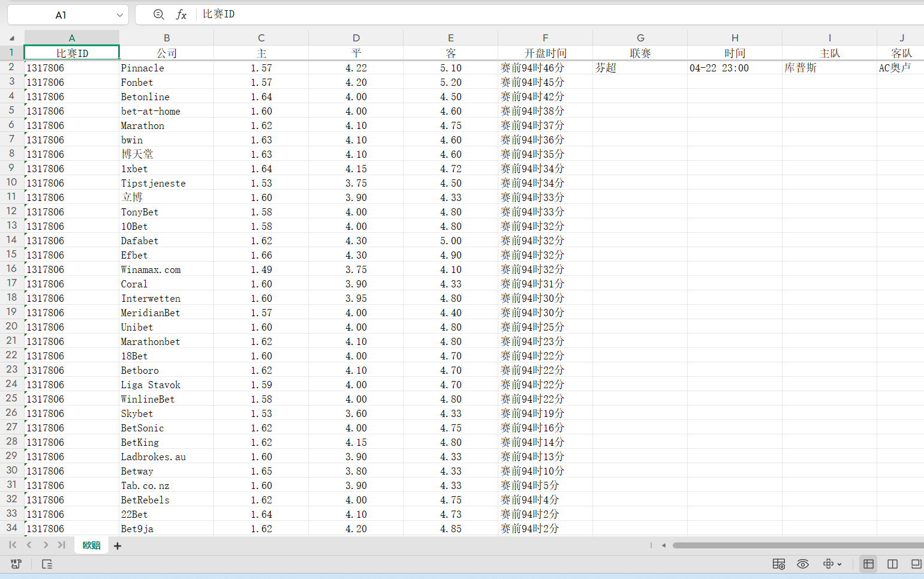The image size is (924, 579).
Task: Open the insert function fx button
Action: pyautogui.click(x=181, y=14)
